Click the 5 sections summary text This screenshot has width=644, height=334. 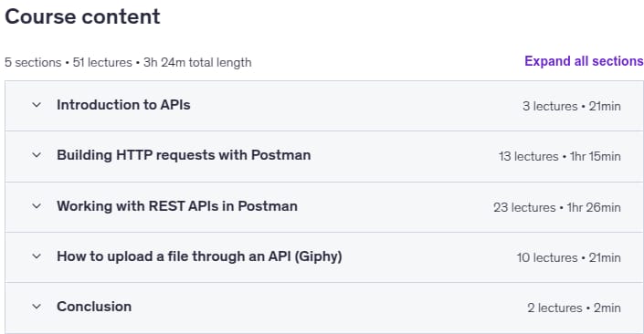coord(33,62)
